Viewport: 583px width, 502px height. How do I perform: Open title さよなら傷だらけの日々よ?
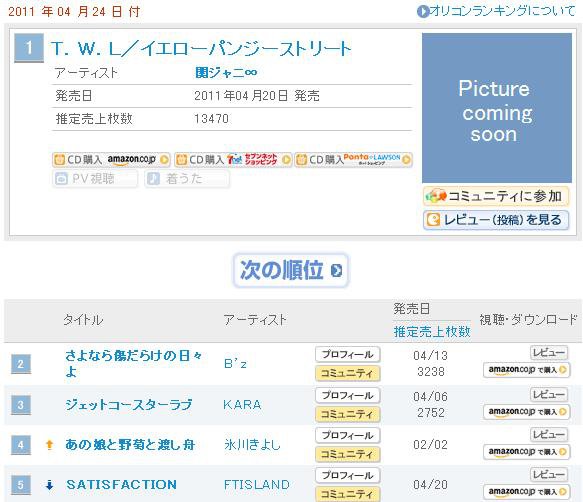coord(133,364)
